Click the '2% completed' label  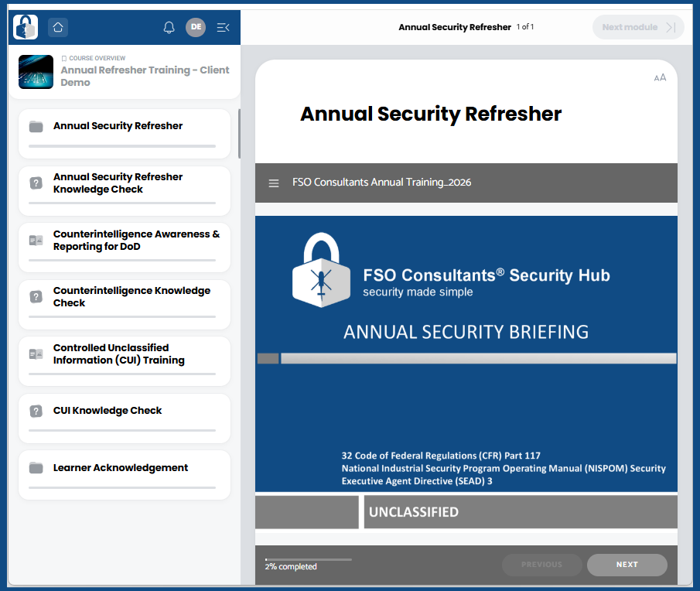point(291,566)
